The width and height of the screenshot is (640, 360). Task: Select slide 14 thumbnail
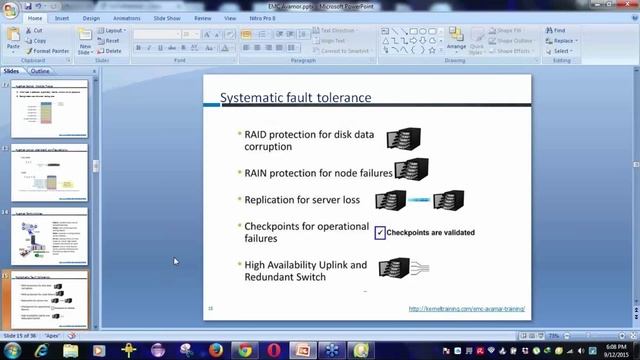[x=49, y=236]
